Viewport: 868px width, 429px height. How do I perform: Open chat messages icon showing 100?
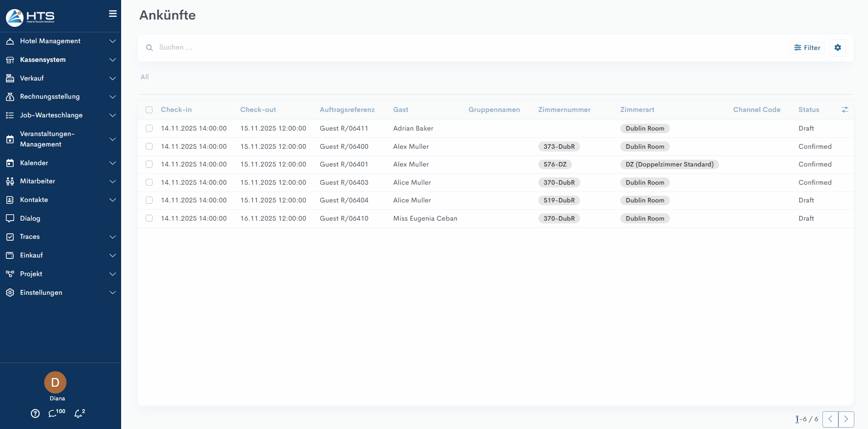53,414
